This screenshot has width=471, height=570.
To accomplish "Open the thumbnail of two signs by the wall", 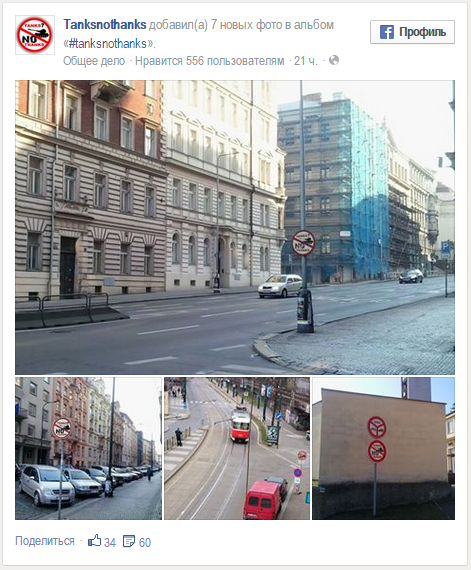I will pyautogui.click(x=383, y=448).
